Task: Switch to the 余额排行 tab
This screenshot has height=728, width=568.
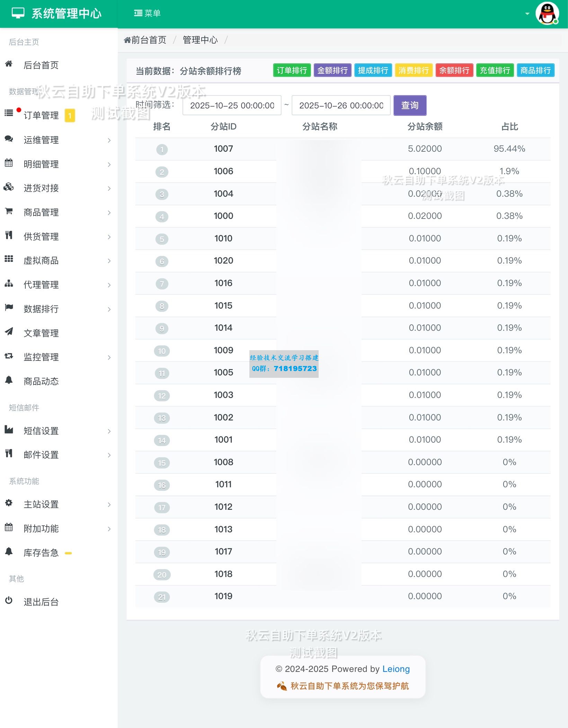Action: pos(454,70)
